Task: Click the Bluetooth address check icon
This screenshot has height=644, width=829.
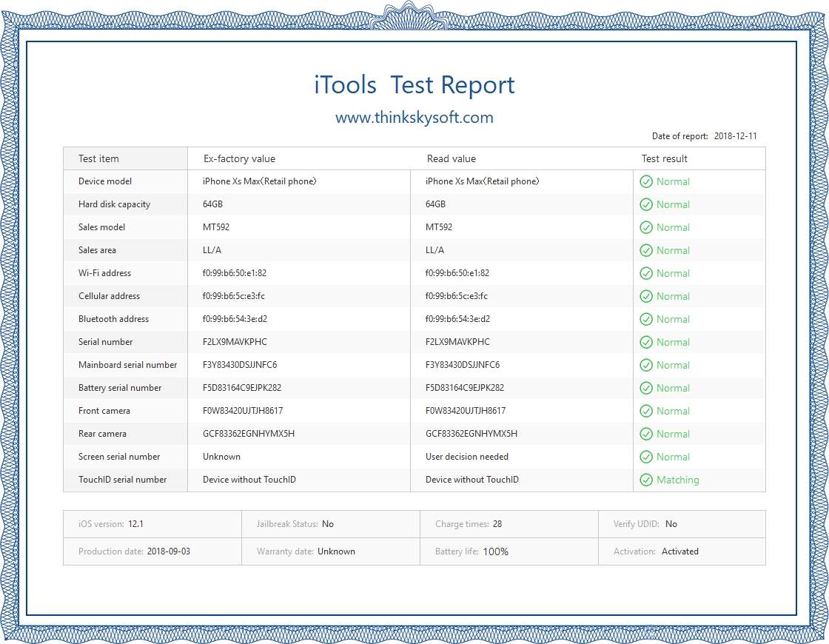Action: coord(646,319)
